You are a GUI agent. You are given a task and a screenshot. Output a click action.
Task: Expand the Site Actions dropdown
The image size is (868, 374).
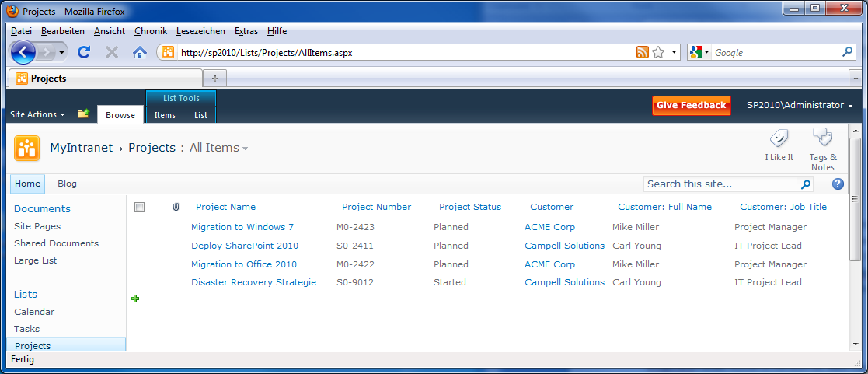[x=37, y=114]
